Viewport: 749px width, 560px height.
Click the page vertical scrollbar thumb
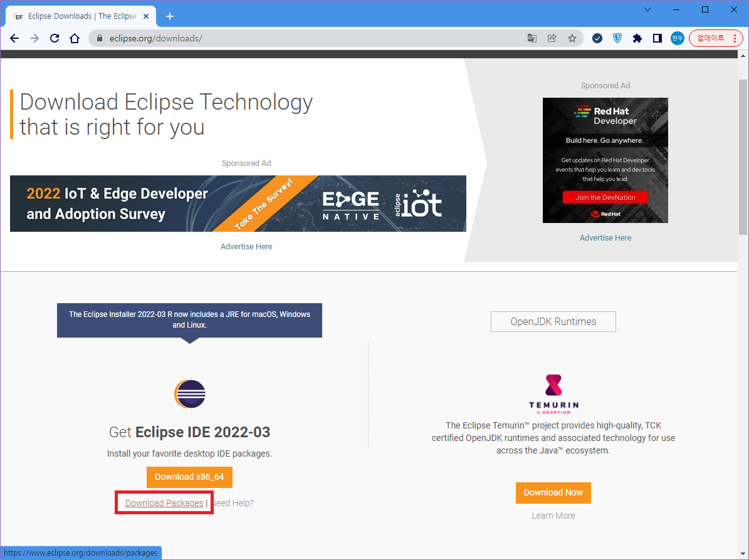[x=743, y=158]
